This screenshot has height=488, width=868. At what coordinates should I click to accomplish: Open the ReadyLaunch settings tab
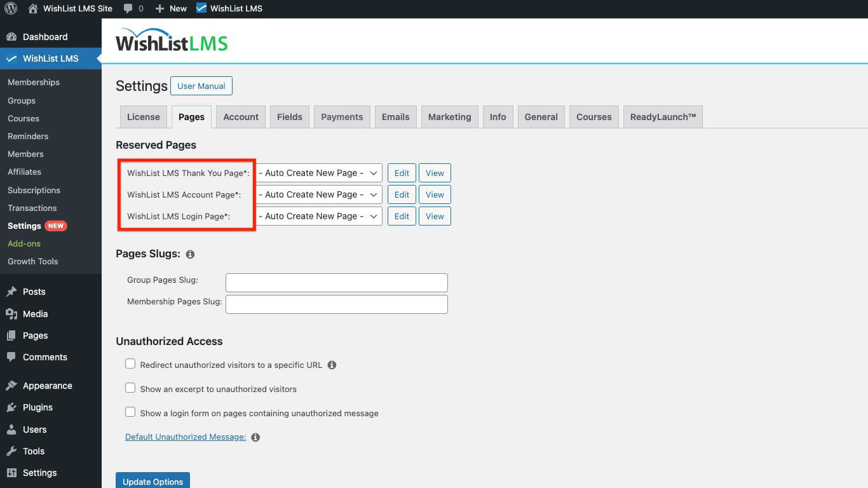point(663,116)
